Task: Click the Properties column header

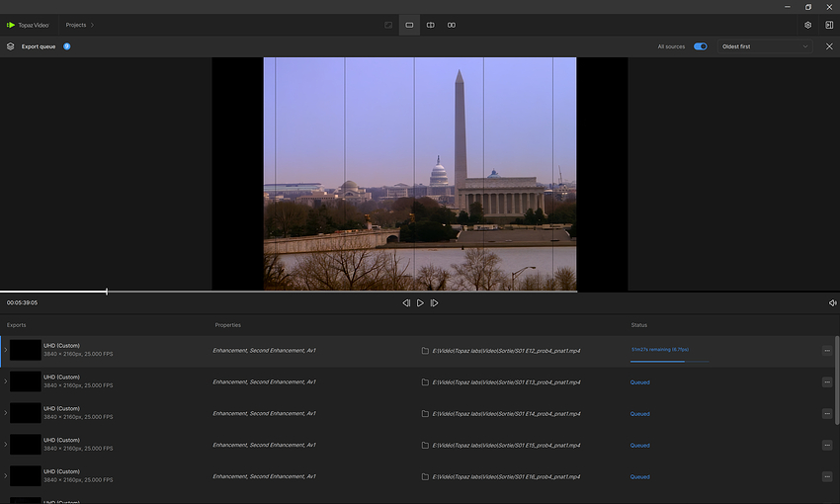Action: point(227,325)
